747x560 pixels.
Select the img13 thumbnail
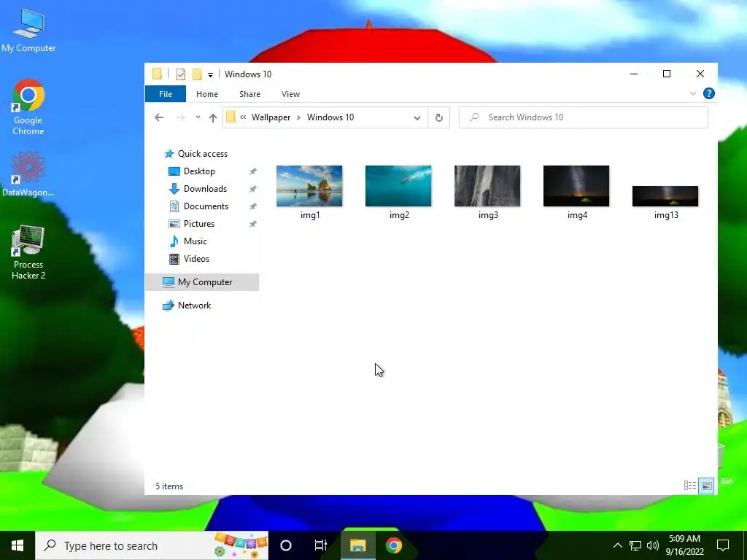(665, 196)
